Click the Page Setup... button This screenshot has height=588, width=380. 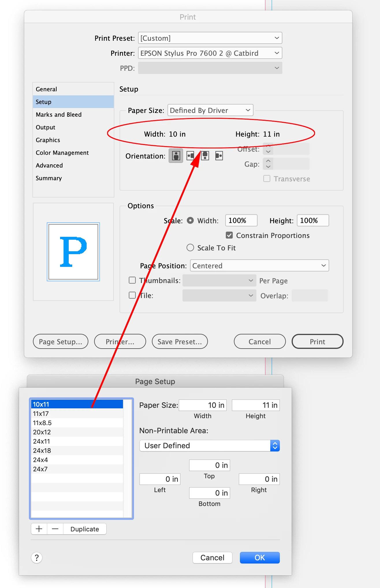point(61,342)
